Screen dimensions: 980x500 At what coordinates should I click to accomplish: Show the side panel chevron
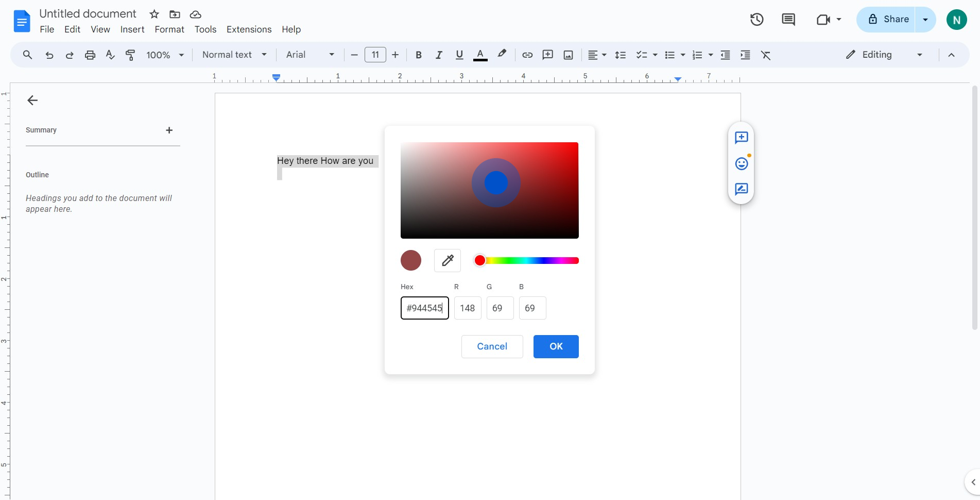973,482
